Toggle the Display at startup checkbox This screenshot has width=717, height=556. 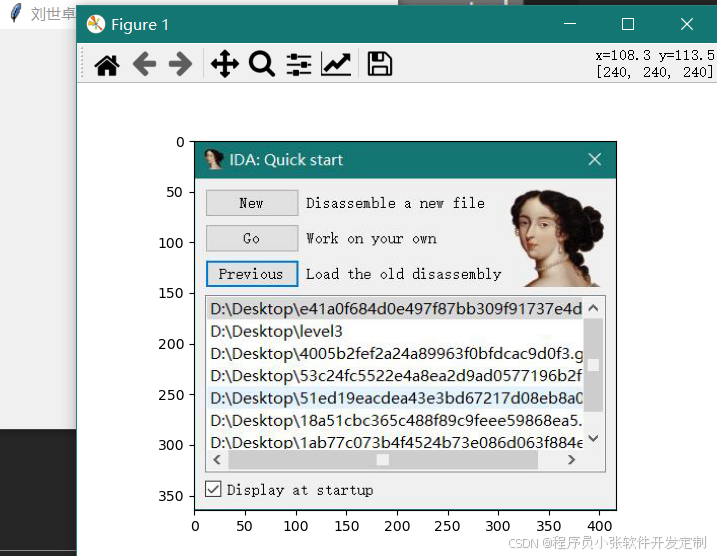[x=213, y=489]
